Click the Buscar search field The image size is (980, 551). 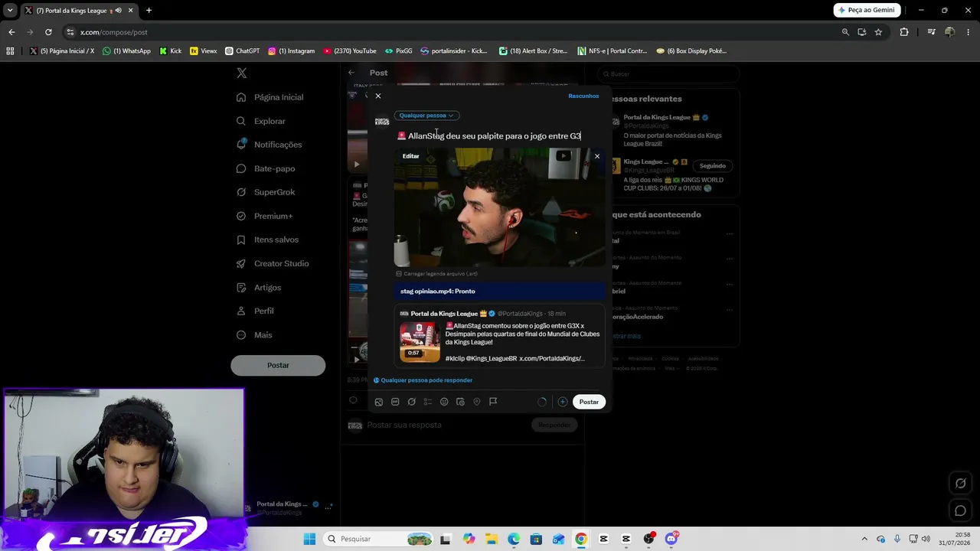pyautogui.click(x=668, y=73)
